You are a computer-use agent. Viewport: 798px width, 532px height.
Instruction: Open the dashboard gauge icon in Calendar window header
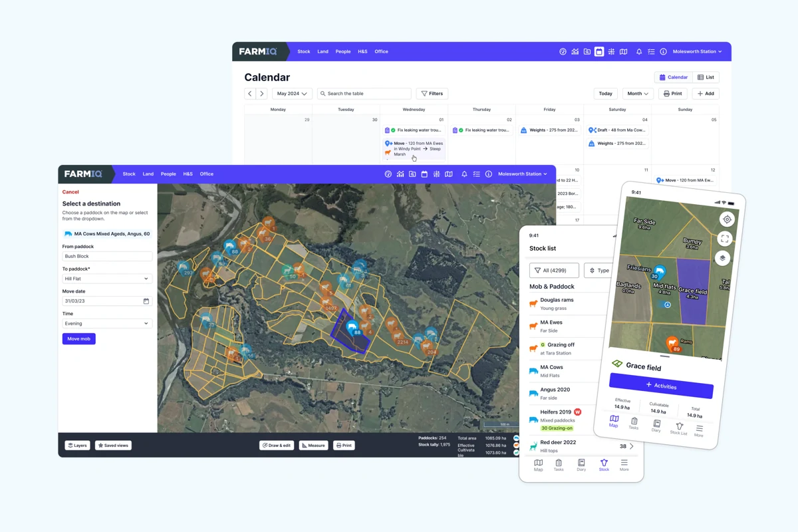pyautogui.click(x=563, y=52)
